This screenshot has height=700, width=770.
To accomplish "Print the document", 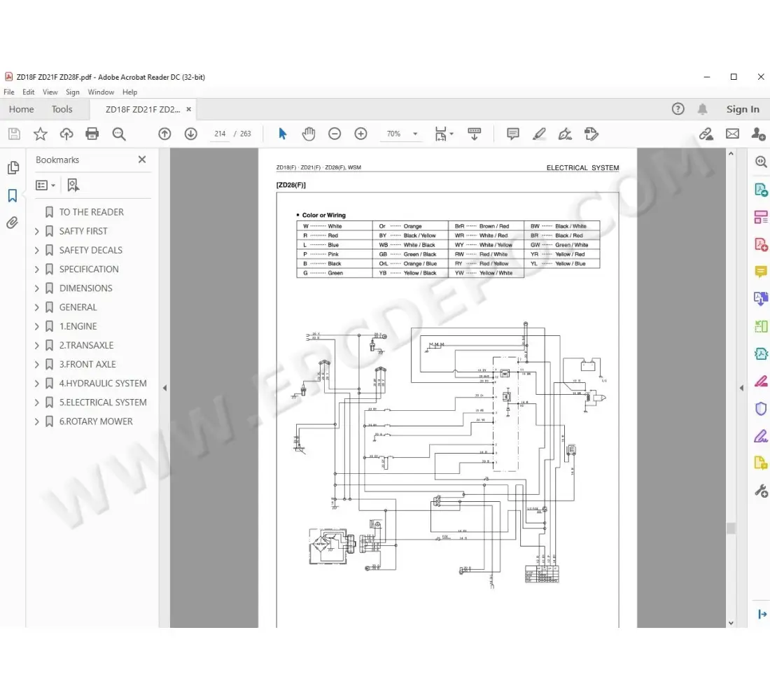I will pyautogui.click(x=92, y=134).
